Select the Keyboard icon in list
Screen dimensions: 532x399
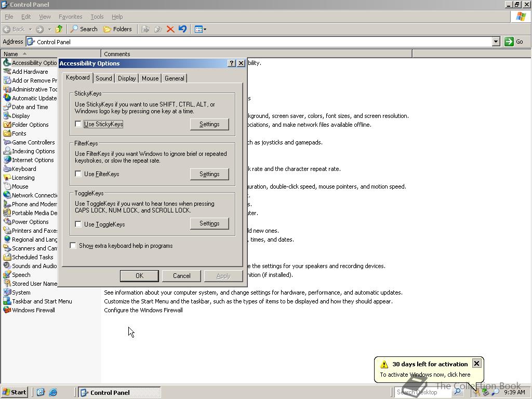click(x=7, y=169)
